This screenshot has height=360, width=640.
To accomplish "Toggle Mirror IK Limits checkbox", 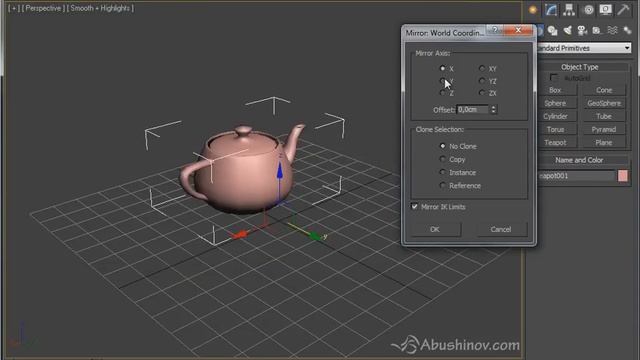I will 415,207.
